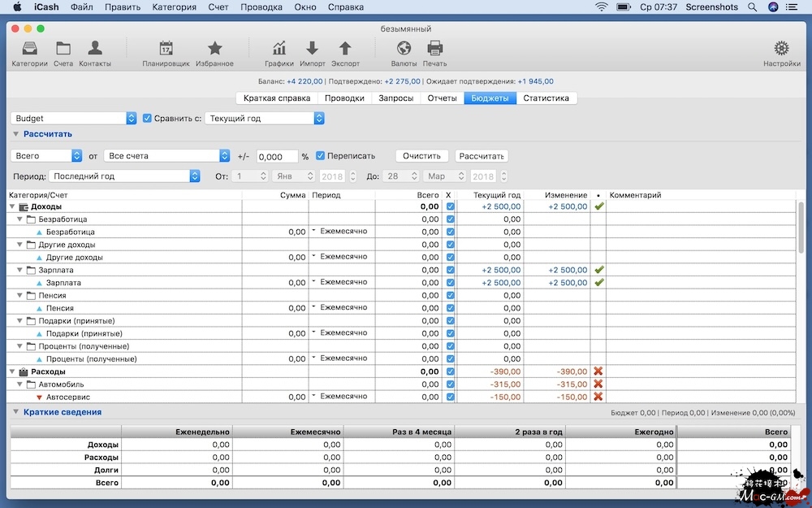The image size is (812, 508).
Task: Click the Валюты globe icon
Action: coord(404,49)
